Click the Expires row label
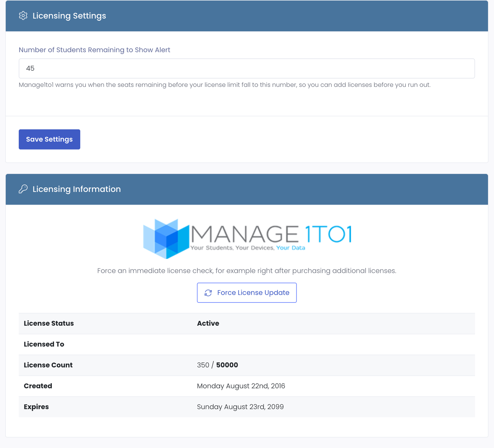The width and height of the screenshot is (494, 448). pos(36,407)
